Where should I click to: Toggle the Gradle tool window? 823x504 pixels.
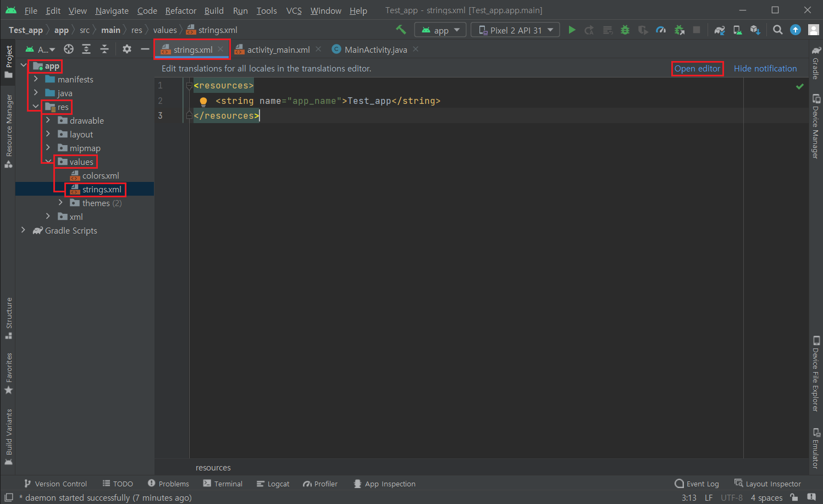[816, 62]
